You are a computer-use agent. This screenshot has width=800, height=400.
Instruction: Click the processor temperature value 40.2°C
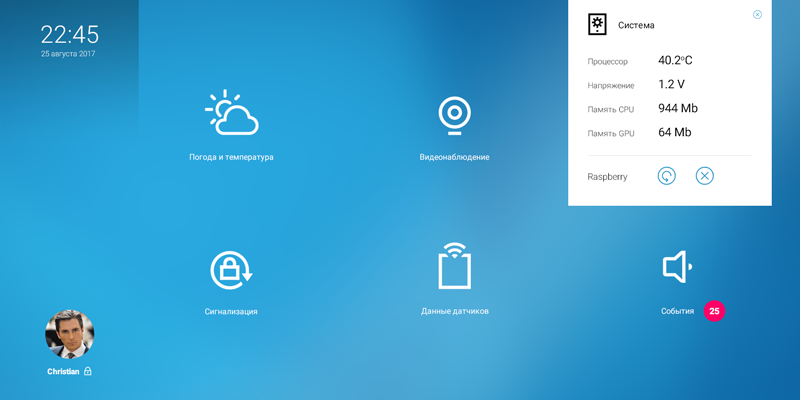point(675,60)
